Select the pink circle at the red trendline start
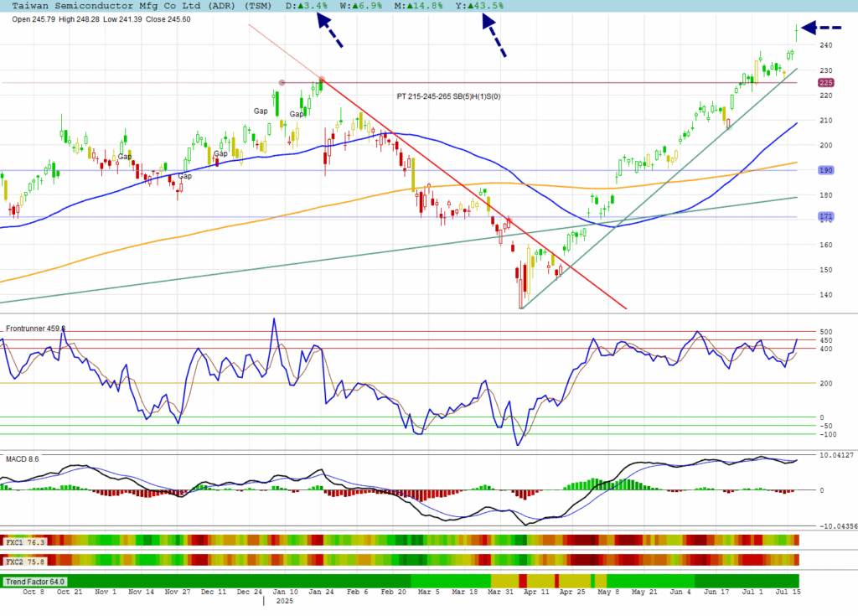This screenshot has width=858, height=616. click(322, 80)
